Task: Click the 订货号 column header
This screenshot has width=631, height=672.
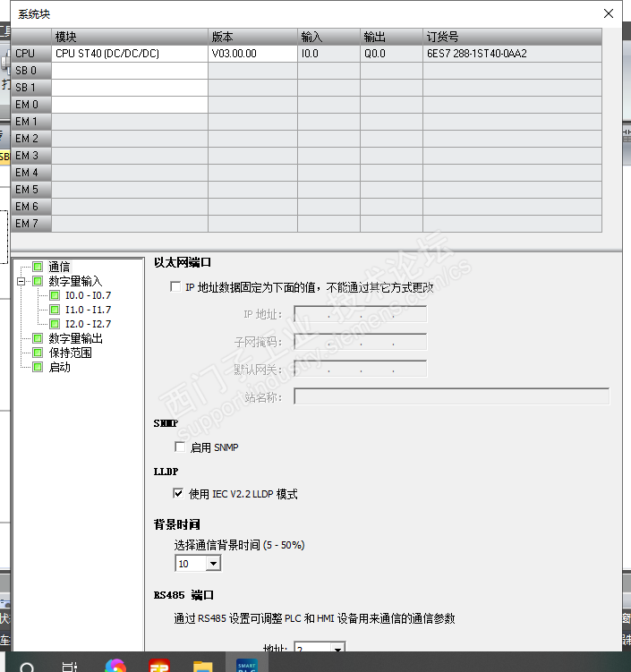Action: point(512,37)
